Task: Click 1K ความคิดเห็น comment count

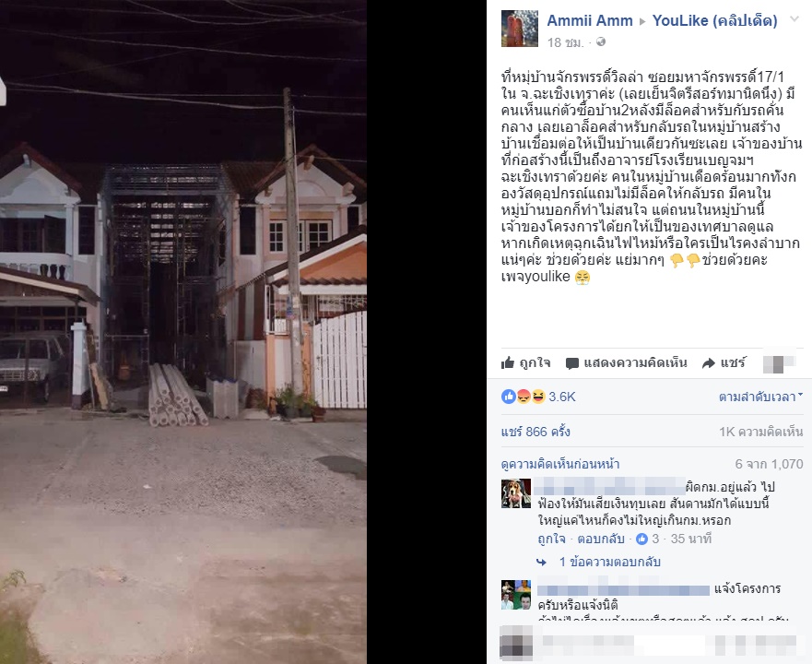Action: pos(760,432)
